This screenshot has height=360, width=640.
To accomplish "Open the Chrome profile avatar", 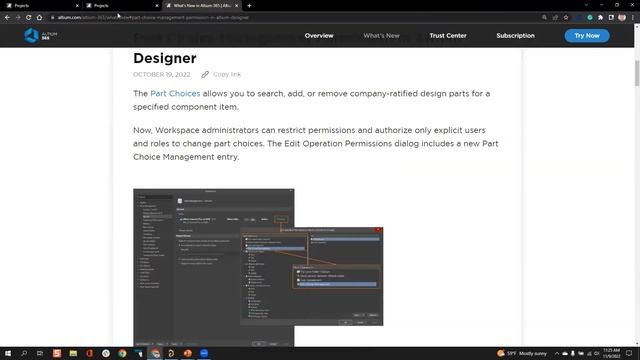I will click(x=622, y=18).
